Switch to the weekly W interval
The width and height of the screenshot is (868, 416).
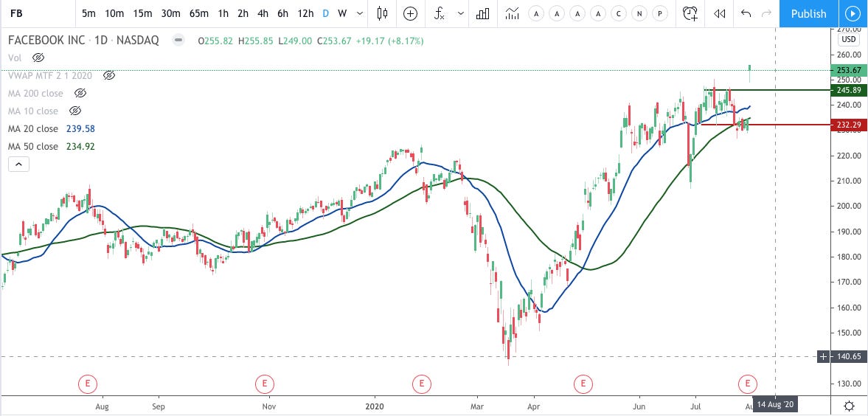tap(342, 14)
